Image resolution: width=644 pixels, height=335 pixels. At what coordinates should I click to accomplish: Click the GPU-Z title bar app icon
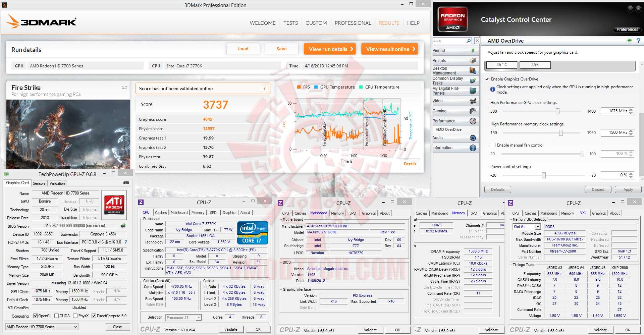tap(6, 174)
